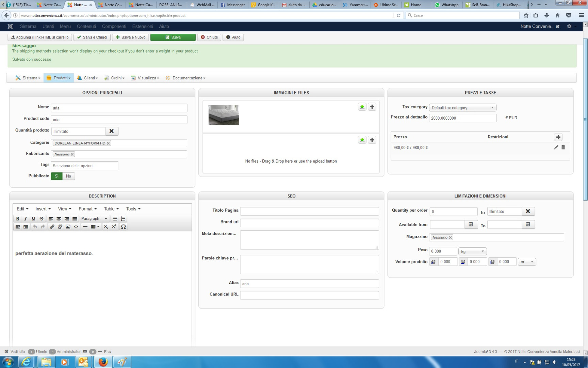
Task: Open the editor's Format menu
Action: (88, 209)
